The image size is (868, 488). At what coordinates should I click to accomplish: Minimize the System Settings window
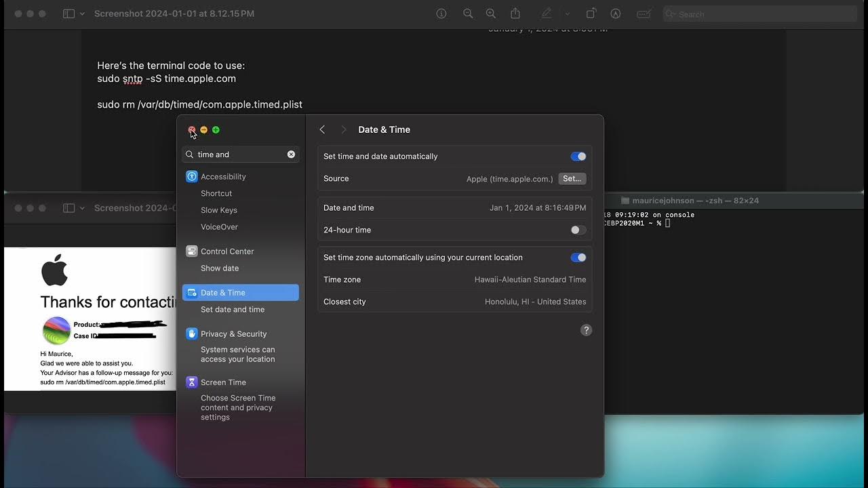pos(203,130)
